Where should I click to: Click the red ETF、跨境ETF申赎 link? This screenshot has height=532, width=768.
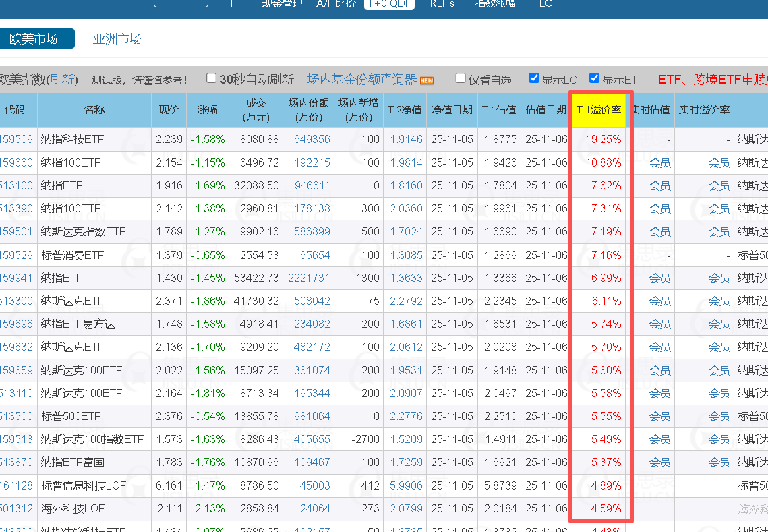[x=711, y=80]
